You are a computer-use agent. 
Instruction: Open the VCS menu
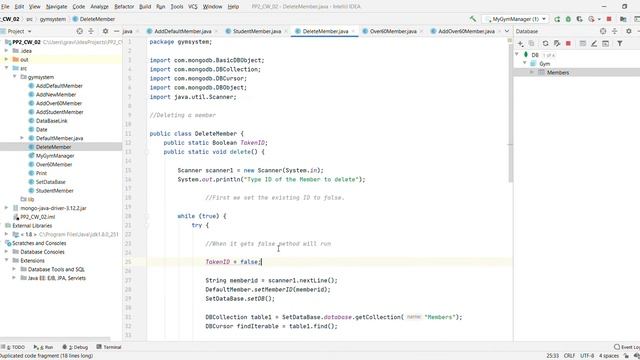pos(193,7)
